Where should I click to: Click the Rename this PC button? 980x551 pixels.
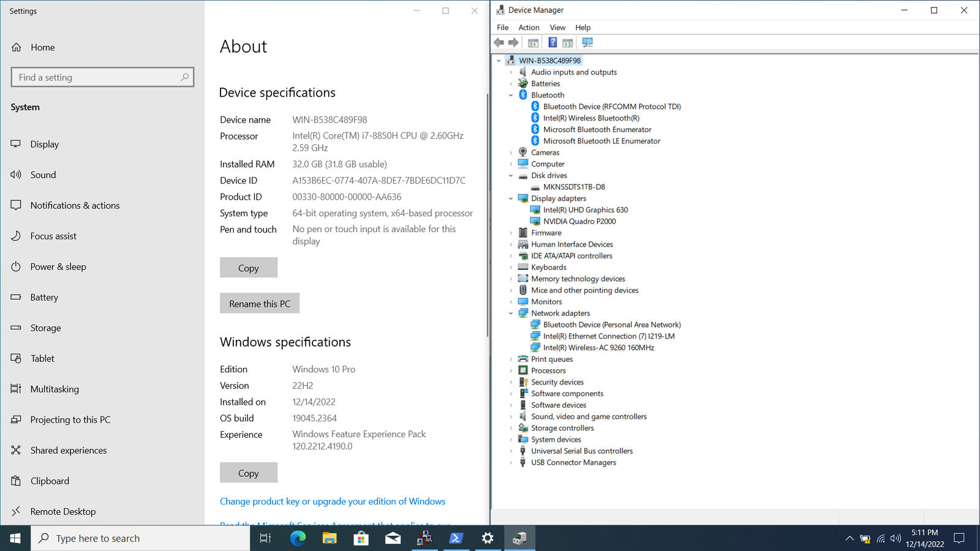(x=260, y=304)
